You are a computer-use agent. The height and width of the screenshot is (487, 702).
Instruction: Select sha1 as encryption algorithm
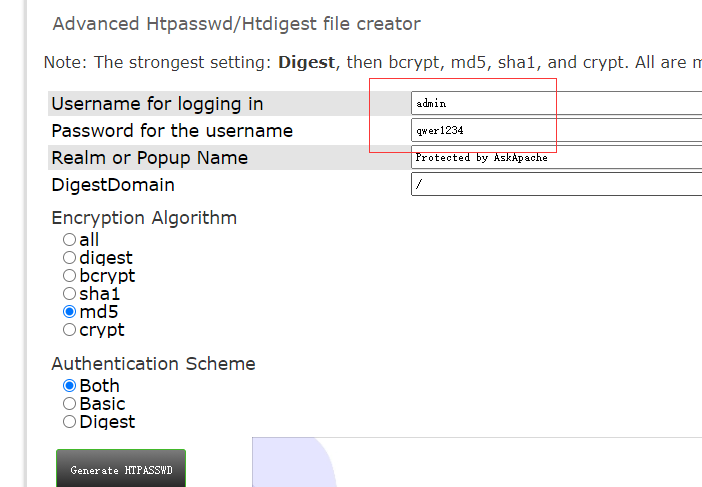pos(69,294)
